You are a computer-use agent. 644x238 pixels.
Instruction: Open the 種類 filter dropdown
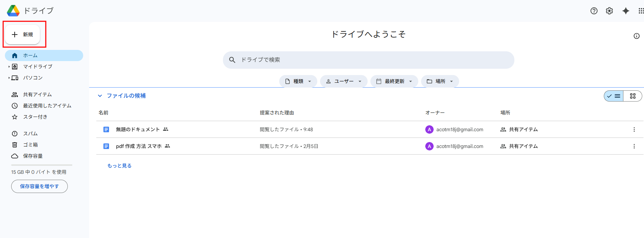(298, 81)
